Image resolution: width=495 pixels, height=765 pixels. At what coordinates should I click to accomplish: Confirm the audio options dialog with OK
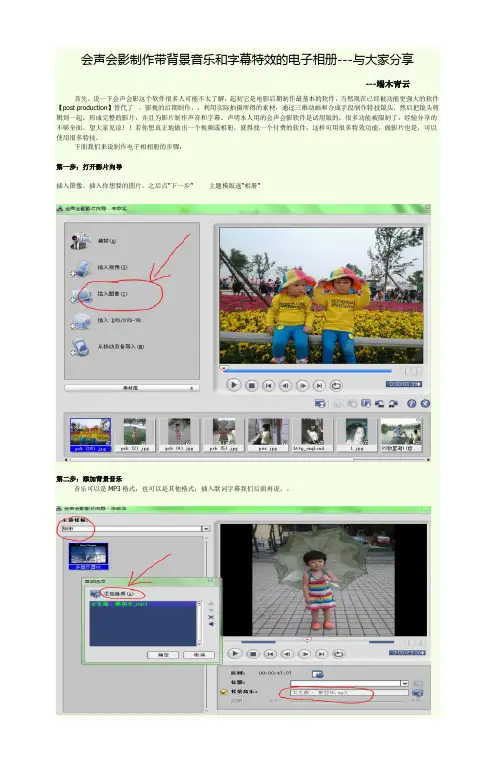(163, 655)
